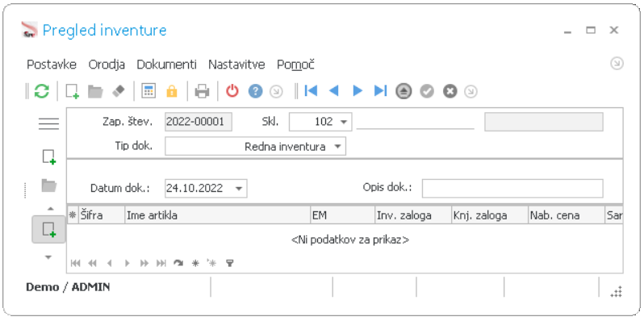Click the Opis dok. input field
Screen dimensions: 644x321
pos(512,189)
